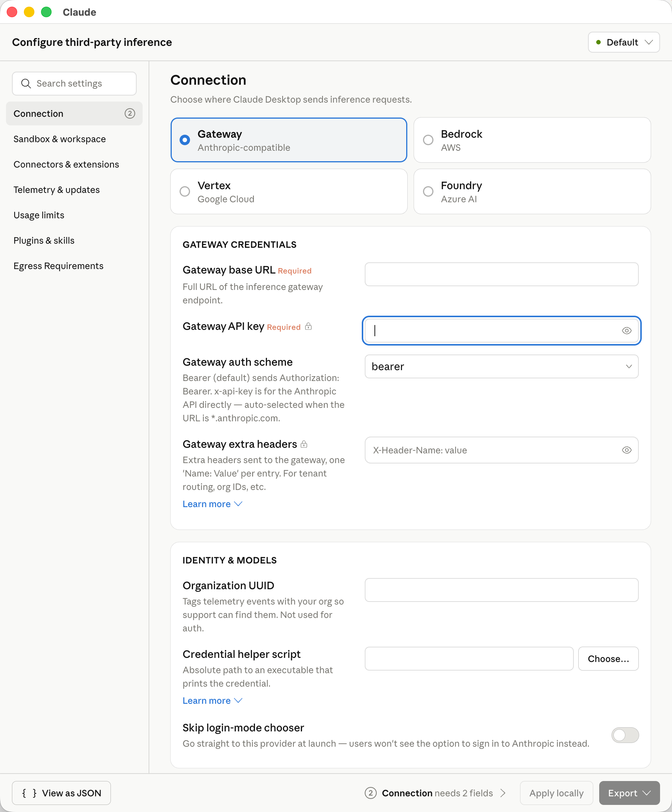The width and height of the screenshot is (672, 812).
Task: Reveal the Gateway API key with eye icon
Action: click(626, 331)
